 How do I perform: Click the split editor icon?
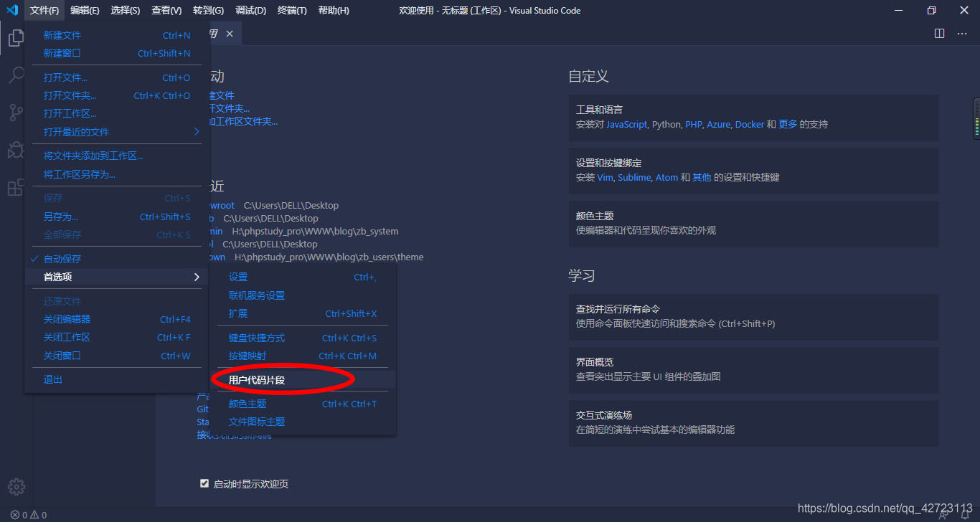pyautogui.click(x=940, y=33)
